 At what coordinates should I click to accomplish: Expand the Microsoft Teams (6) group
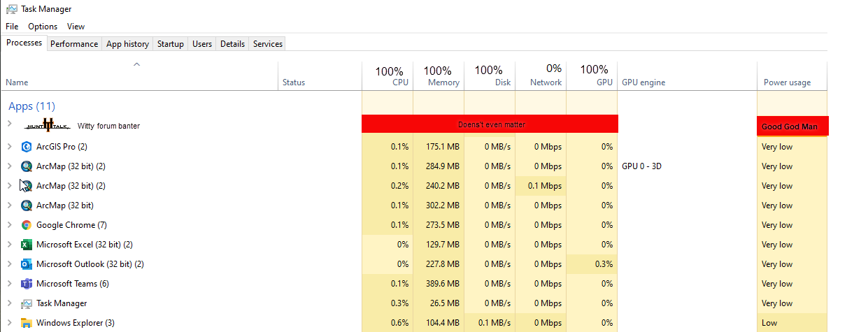tap(9, 284)
